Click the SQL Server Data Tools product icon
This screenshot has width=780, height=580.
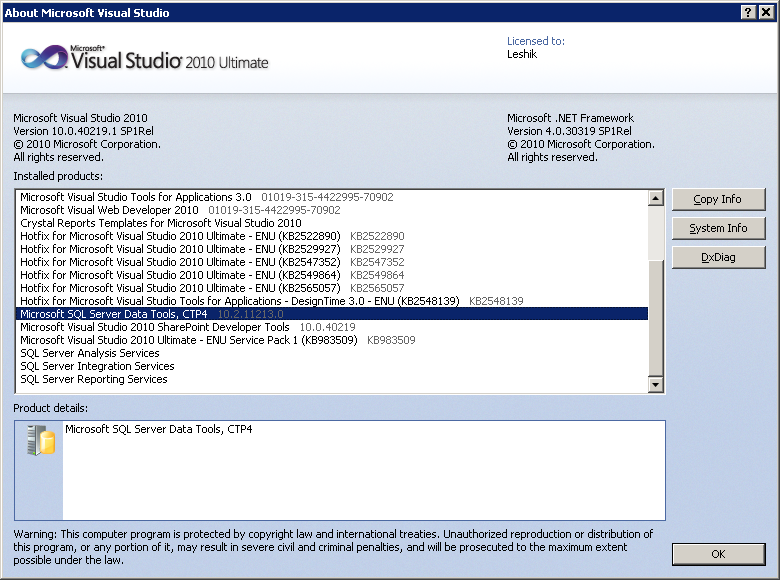pyautogui.click(x=41, y=440)
